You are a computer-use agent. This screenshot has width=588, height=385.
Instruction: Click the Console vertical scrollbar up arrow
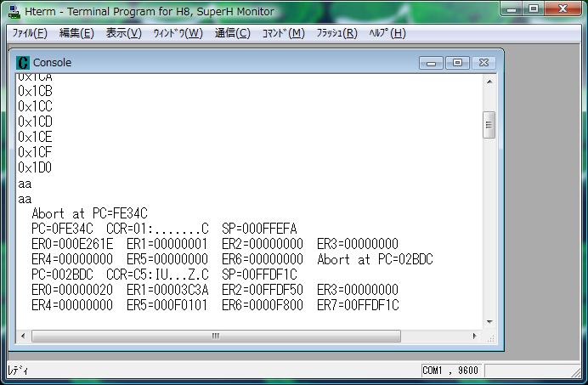point(489,82)
